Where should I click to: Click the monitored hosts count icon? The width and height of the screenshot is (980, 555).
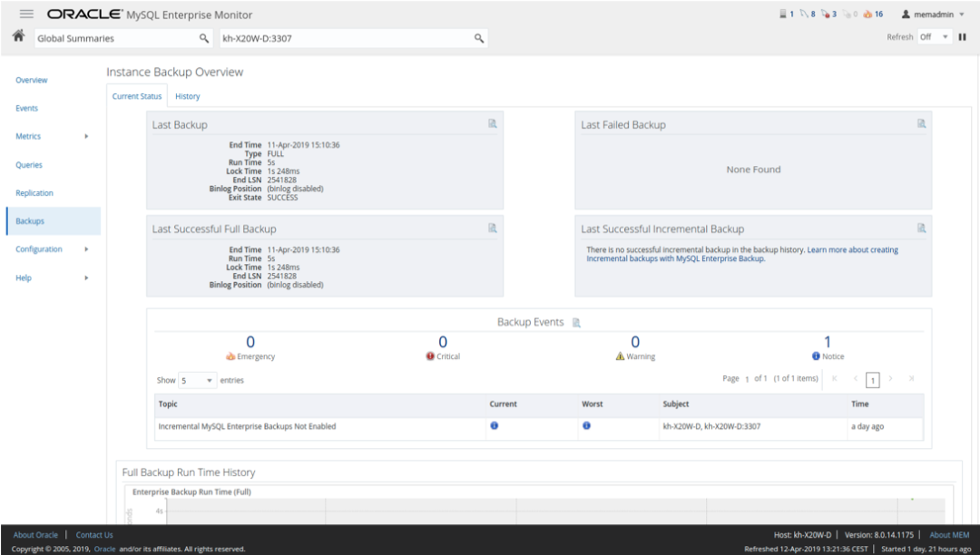(x=786, y=15)
